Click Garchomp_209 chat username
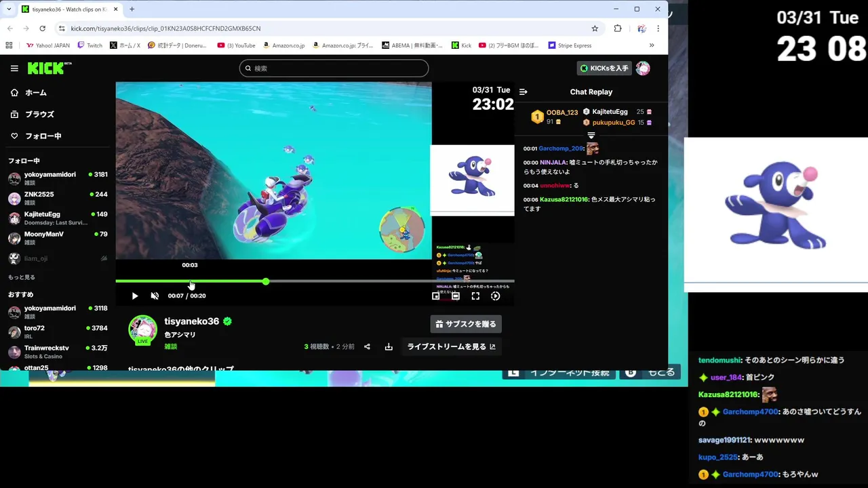868x488 pixels. [x=561, y=148]
